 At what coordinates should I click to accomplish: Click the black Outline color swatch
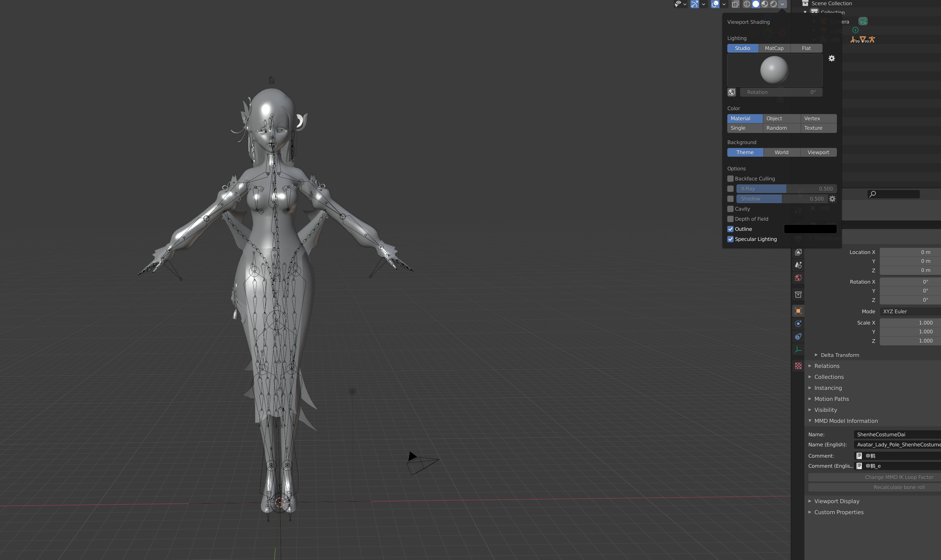tap(810, 229)
